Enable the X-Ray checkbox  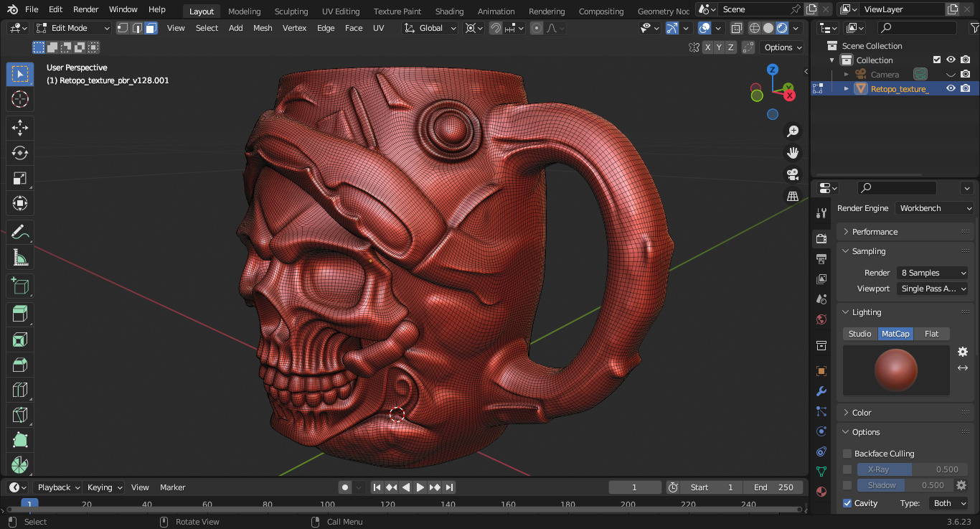847,469
